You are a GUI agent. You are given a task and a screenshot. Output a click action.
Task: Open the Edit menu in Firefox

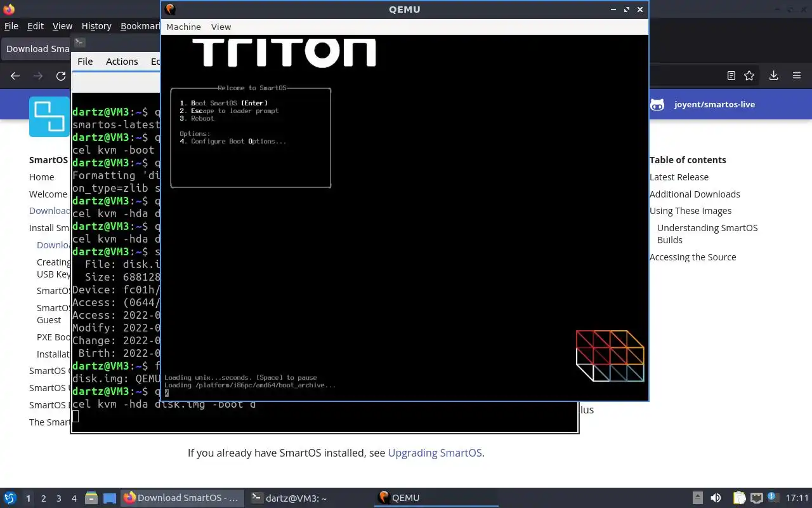[36, 26]
